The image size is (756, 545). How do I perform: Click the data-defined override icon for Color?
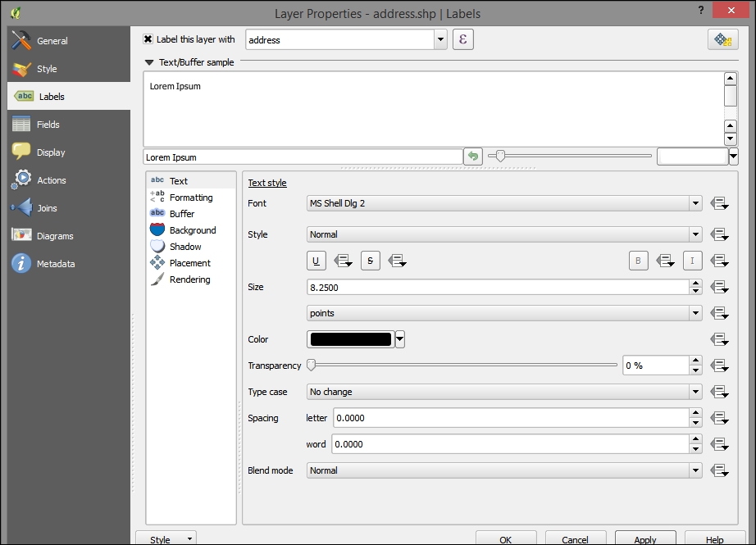tap(720, 339)
